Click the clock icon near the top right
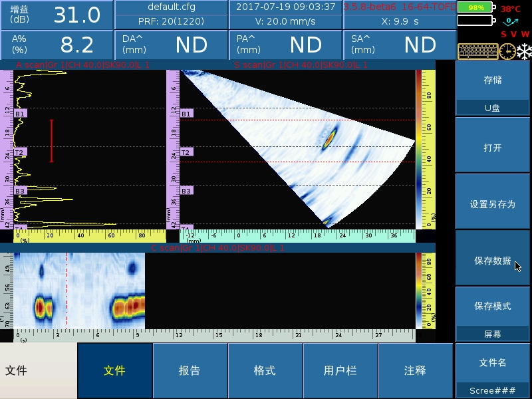 pyautogui.click(x=507, y=51)
